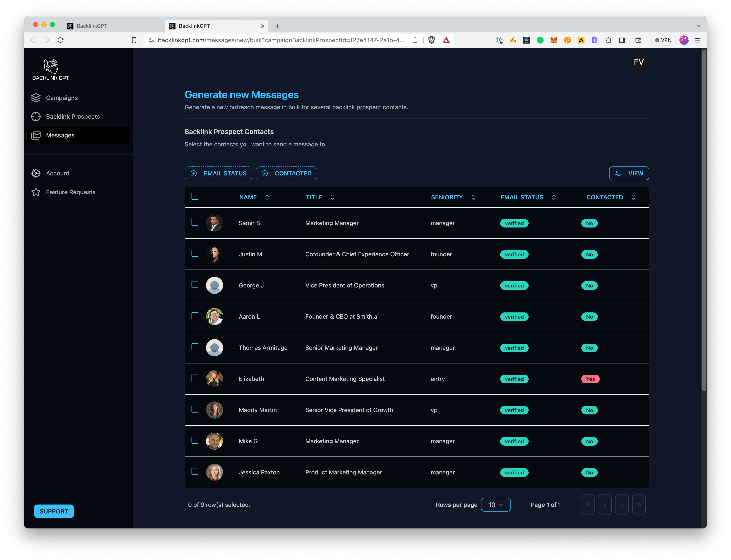Check Elizabeth's row checkbox
Viewport: 731px width, 560px height.
click(195, 378)
